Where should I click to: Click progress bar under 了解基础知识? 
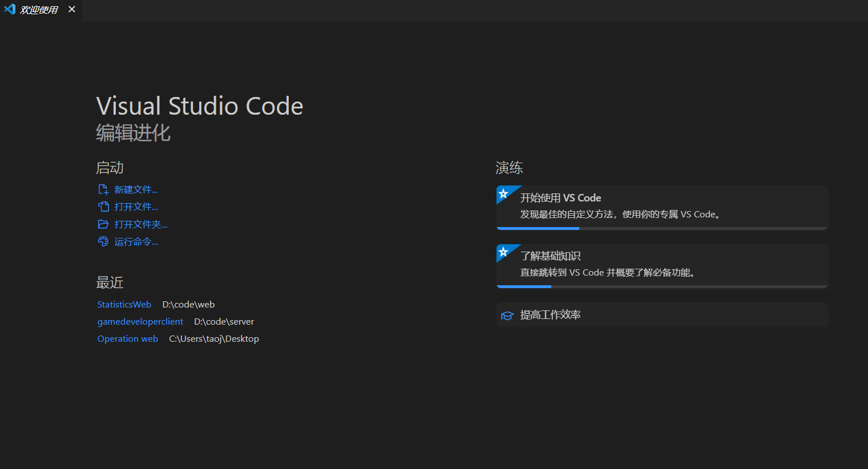pos(662,286)
